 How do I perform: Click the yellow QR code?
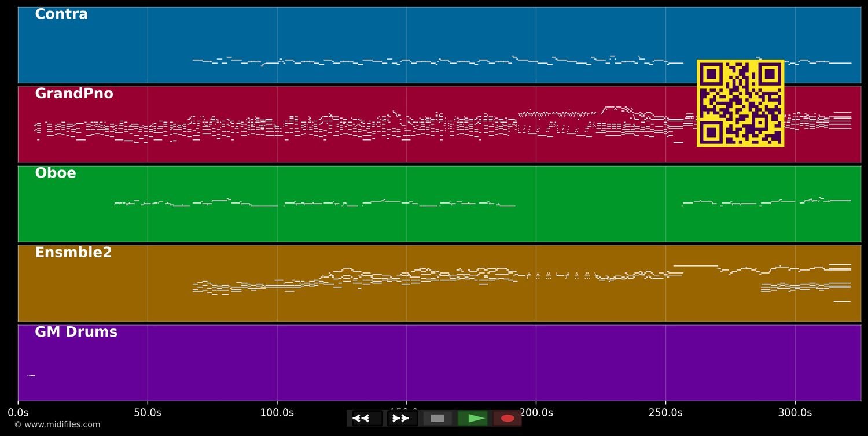coord(740,103)
